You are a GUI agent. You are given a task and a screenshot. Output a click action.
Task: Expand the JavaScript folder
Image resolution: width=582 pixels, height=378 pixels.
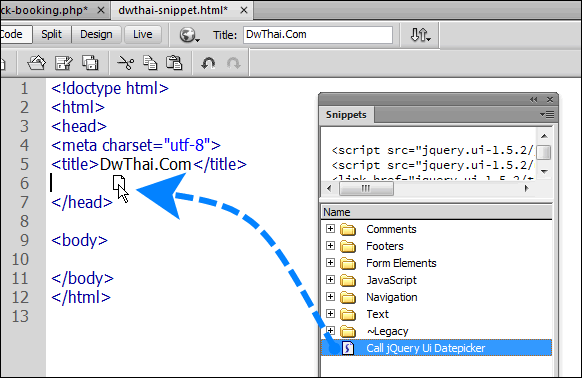click(x=330, y=280)
